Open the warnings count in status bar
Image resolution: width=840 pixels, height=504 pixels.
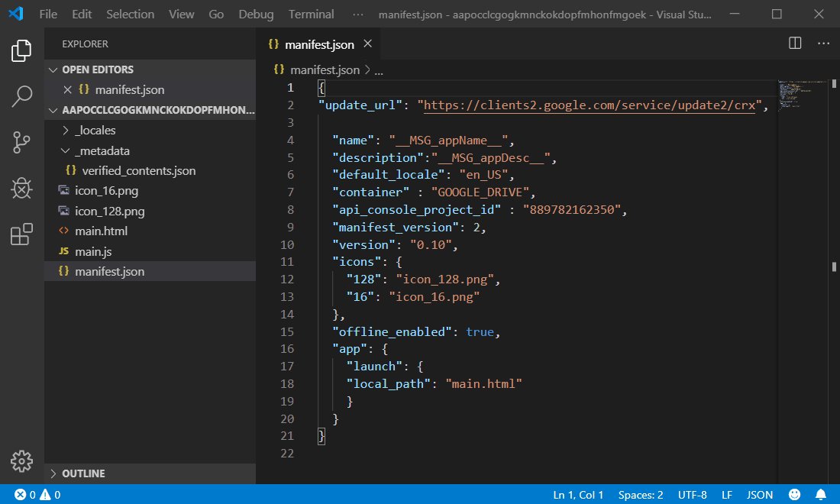click(x=50, y=494)
